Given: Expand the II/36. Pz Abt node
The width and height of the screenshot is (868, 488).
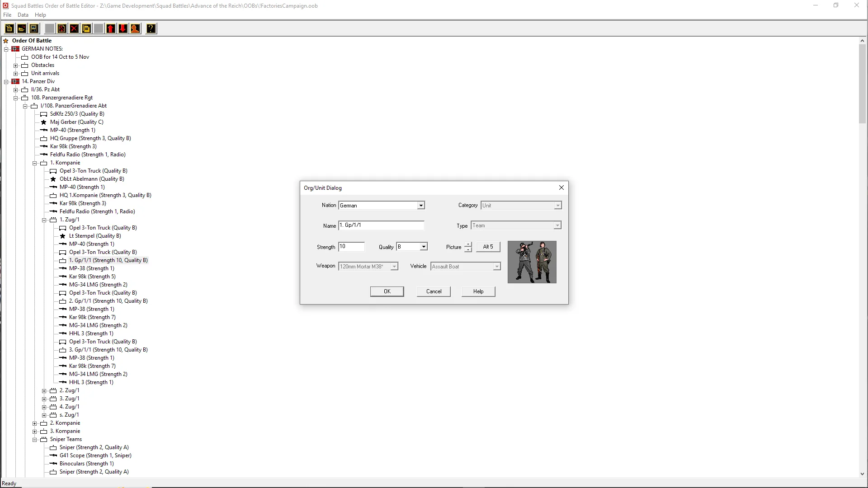Looking at the screenshot, I should click(16, 90).
